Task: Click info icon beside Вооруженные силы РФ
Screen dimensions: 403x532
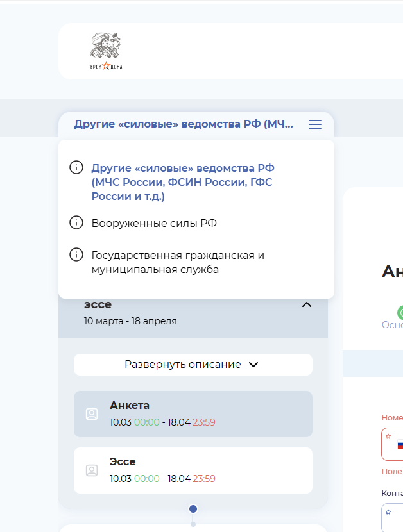Action: pyautogui.click(x=76, y=223)
